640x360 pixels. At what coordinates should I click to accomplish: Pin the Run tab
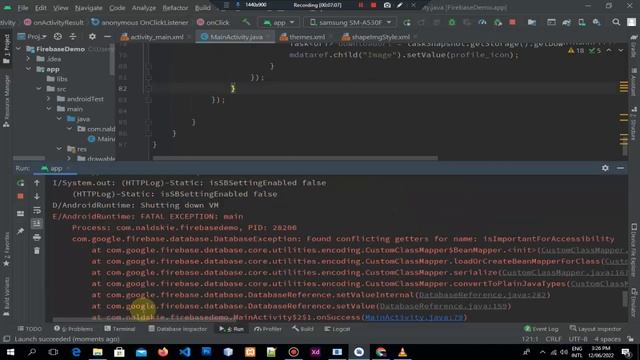[x=20, y=231]
